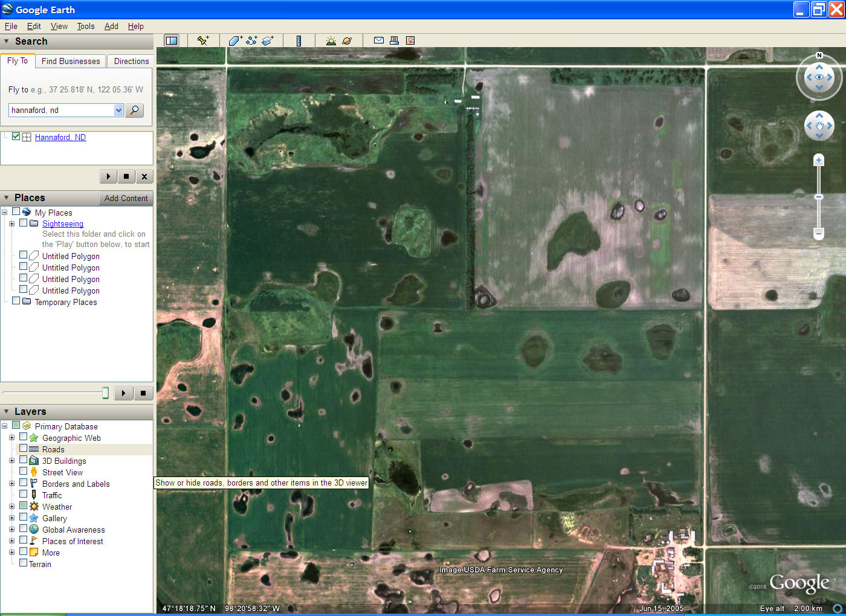Click the Look joystick eye control
Image resolution: width=846 pixels, height=616 pixels.
click(x=819, y=77)
